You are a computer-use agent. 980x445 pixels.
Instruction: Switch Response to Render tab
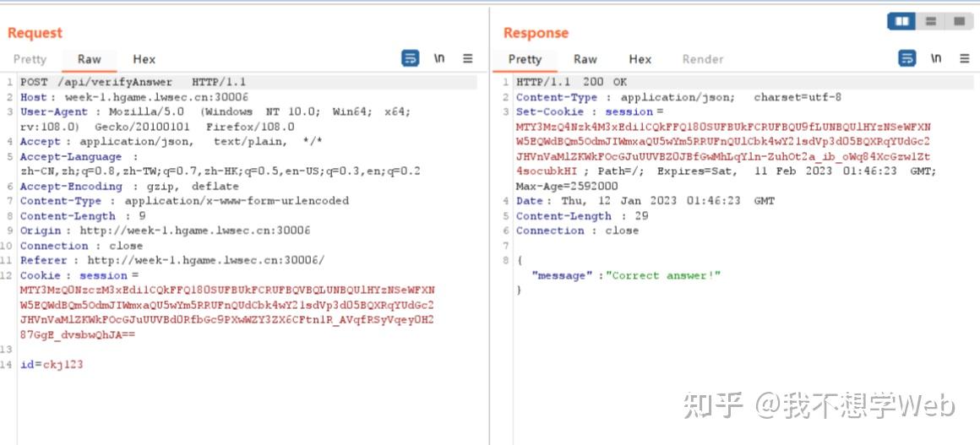pyautogui.click(x=703, y=59)
